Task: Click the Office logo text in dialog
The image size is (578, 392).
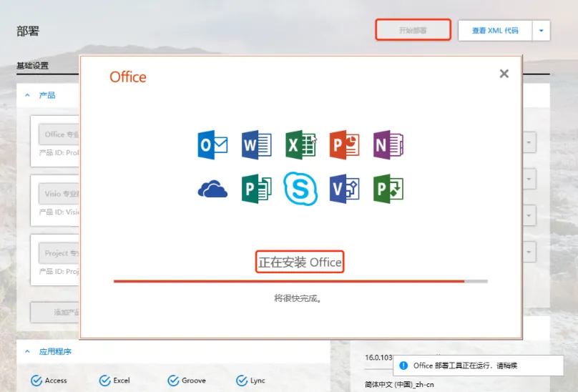Action: coord(128,77)
